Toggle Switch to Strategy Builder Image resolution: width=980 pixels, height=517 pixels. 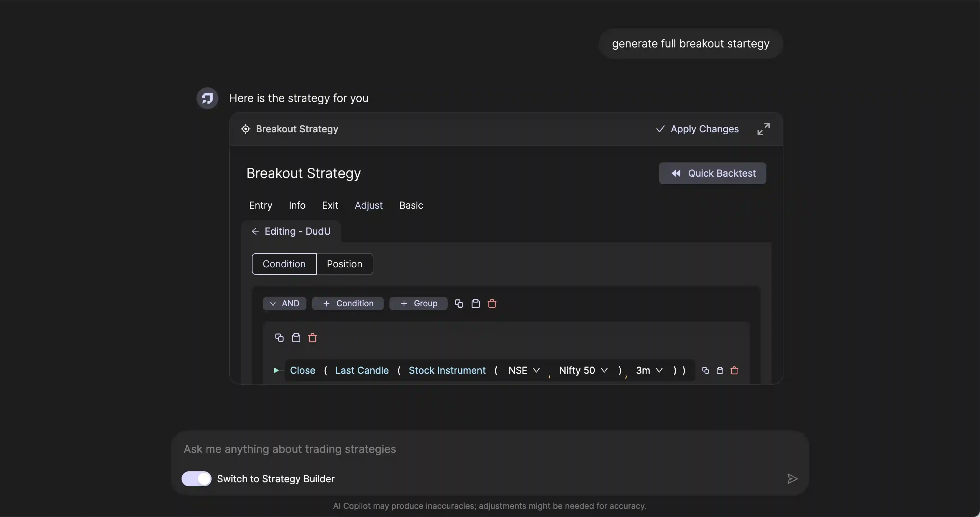tap(196, 479)
